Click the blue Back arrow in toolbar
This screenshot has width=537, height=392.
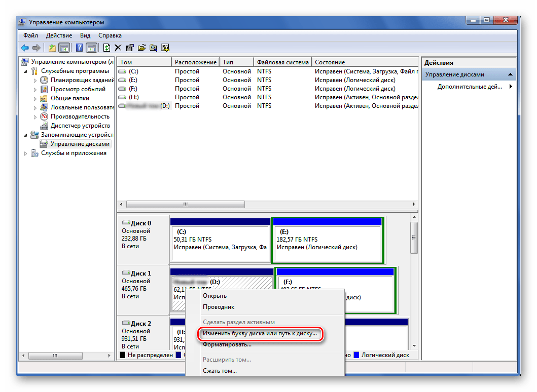(25, 48)
